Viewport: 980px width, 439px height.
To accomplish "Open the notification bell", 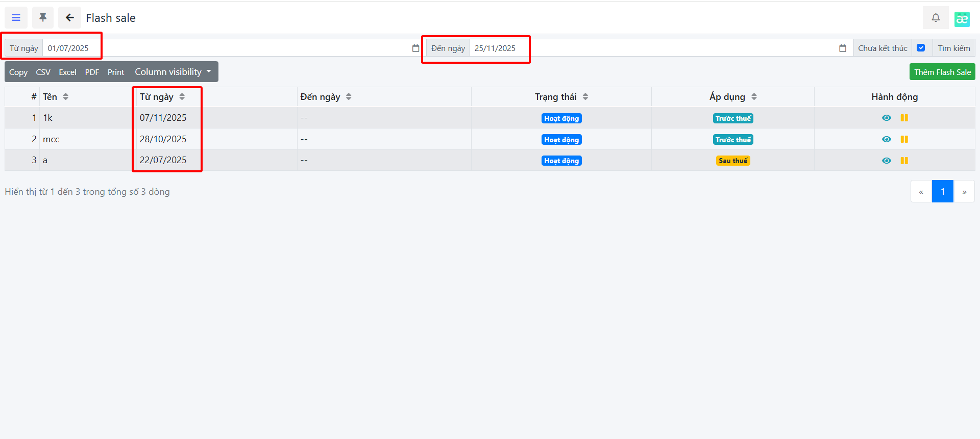I will point(935,18).
